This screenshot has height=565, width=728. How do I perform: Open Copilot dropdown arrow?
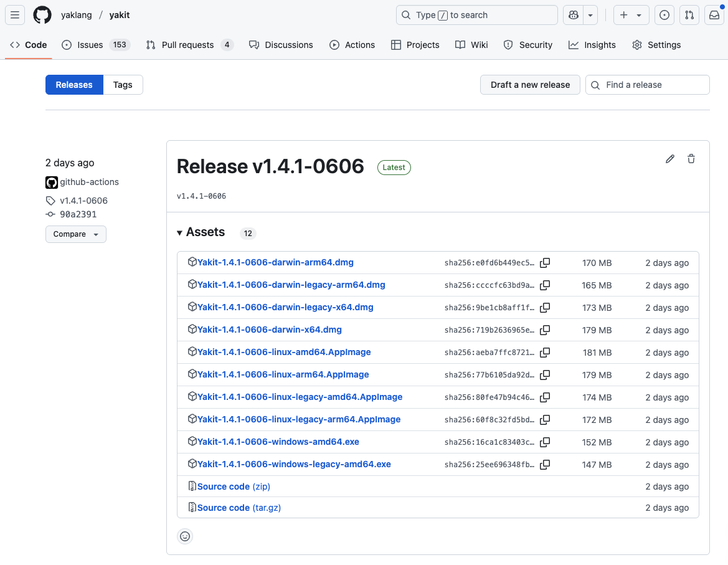pos(590,15)
